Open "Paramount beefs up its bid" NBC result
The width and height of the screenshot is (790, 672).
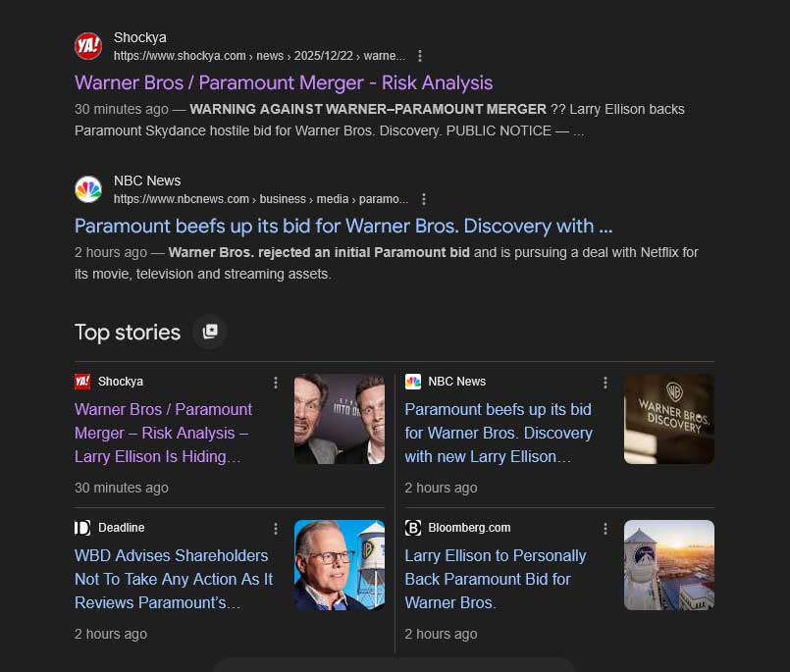coord(343,226)
